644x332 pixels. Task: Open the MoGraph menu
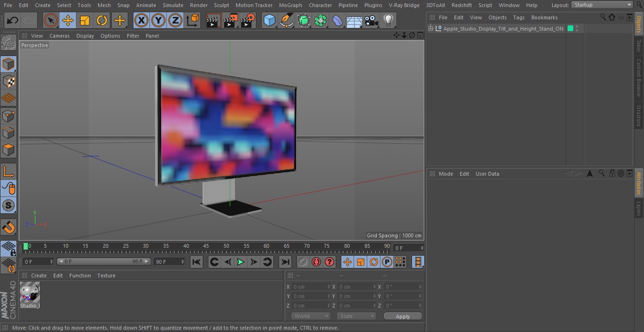pyautogui.click(x=290, y=5)
